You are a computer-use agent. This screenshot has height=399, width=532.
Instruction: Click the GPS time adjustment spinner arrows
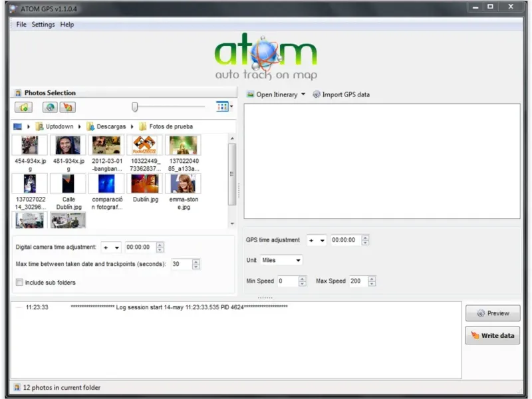pyautogui.click(x=365, y=240)
